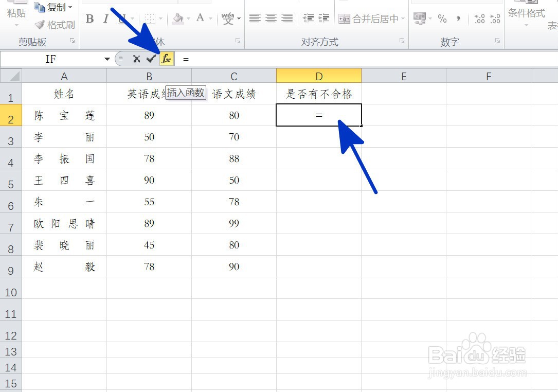The height and width of the screenshot is (392, 558).
Task: Apply the accounting number format
Action: 420,19
